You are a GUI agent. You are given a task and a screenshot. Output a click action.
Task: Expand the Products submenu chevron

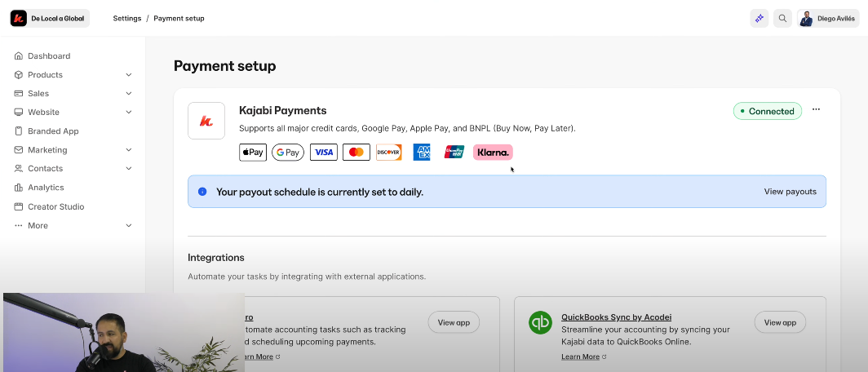pos(129,75)
